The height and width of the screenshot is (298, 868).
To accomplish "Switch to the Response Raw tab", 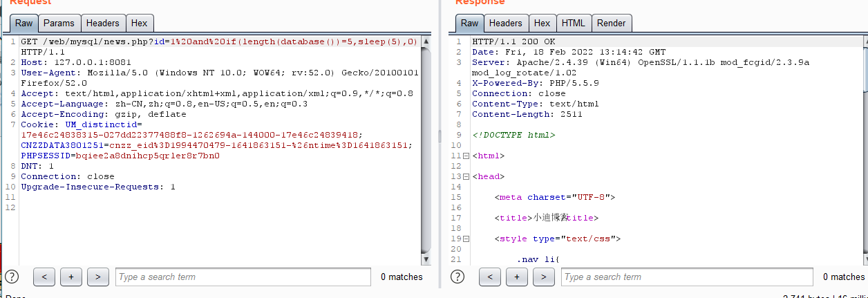I will tap(470, 23).
